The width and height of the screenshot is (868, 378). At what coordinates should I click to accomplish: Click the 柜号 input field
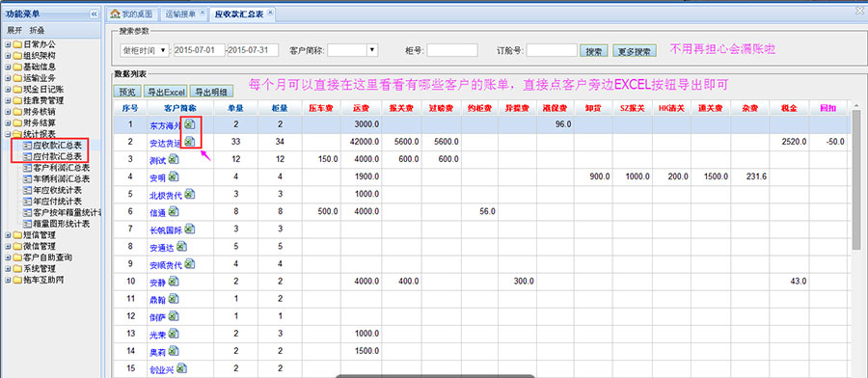tap(452, 50)
